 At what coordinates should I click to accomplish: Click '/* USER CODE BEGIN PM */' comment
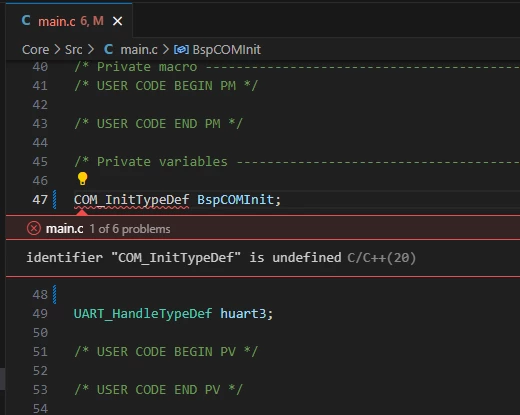(166, 86)
